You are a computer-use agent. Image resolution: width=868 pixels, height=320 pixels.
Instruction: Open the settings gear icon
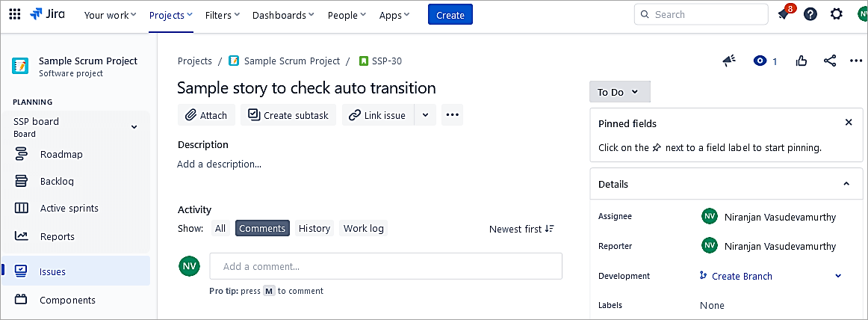[x=837, y=14]
